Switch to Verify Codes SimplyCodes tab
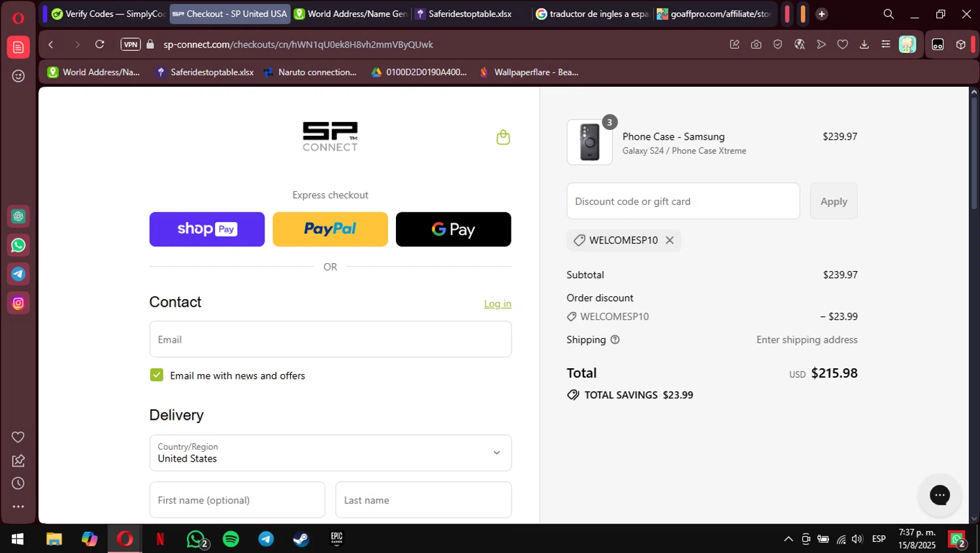This screenshot has height=553, width=980. click(108, 14)
